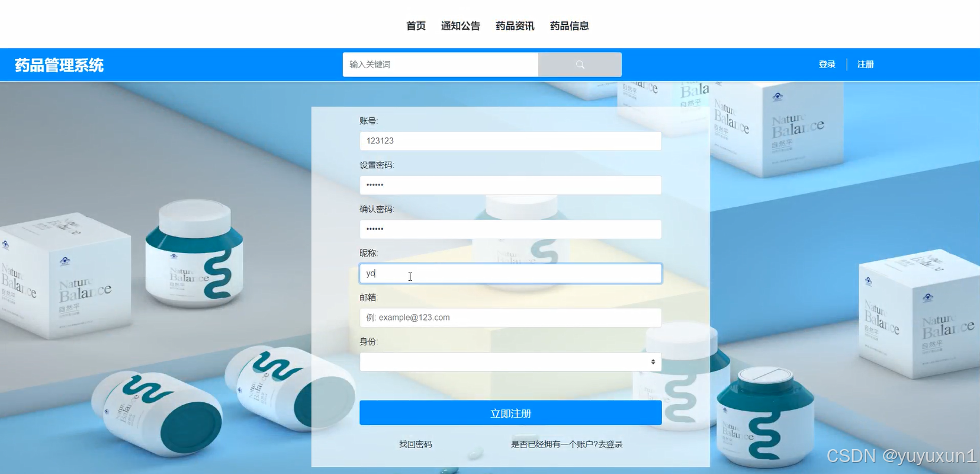Image resolution: width=980 pixels, height=474 pixels.
Task: Click the 药品管理系统 site title
Action: pyautogui.click(x=59, y=65)
